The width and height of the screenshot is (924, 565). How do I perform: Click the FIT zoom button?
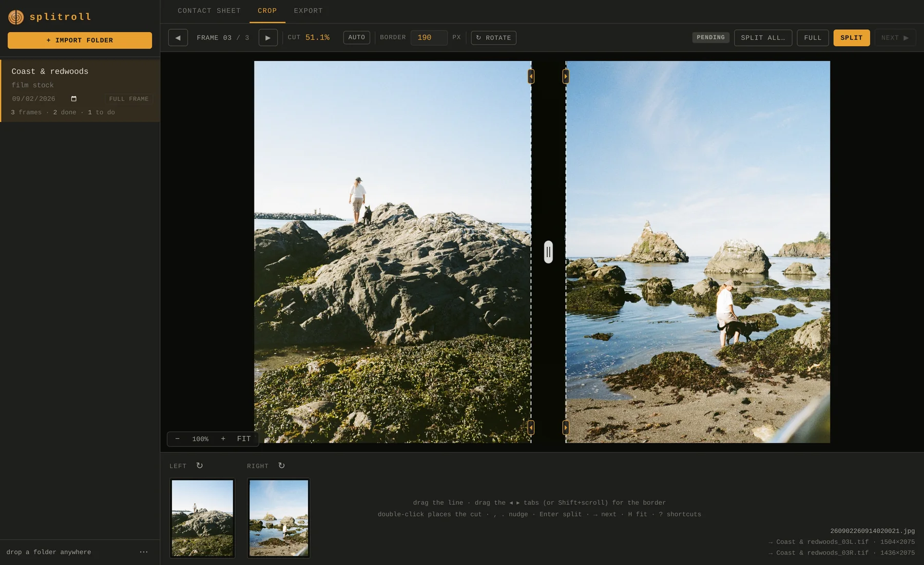tap(244, 439)
